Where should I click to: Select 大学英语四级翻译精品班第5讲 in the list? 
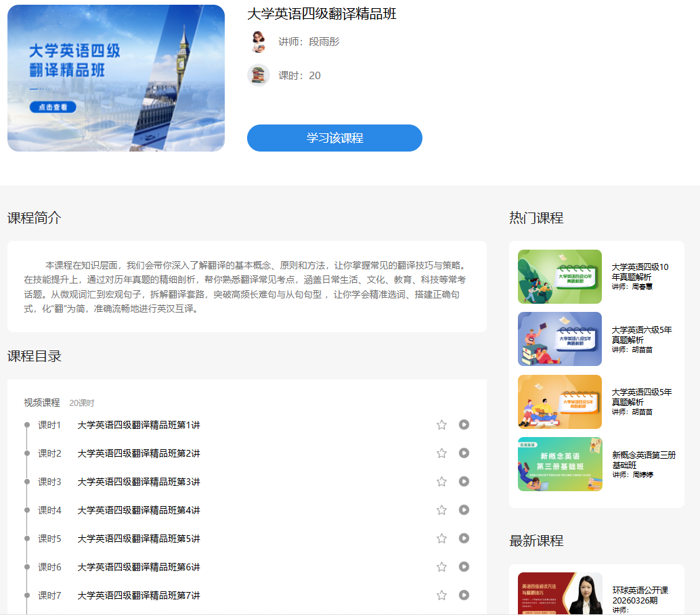(139, 539)
